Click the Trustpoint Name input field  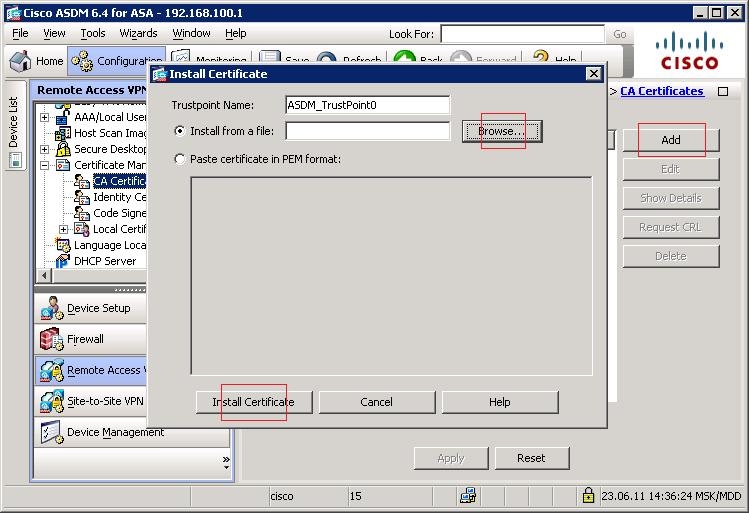pos(367,105)
